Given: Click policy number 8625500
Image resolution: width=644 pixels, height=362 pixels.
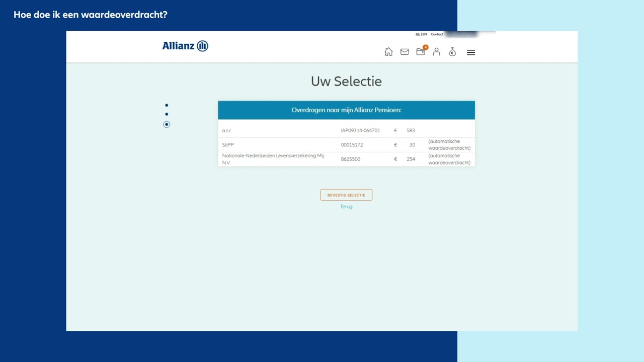Looking at the screenshot, I should coord(351,159).
